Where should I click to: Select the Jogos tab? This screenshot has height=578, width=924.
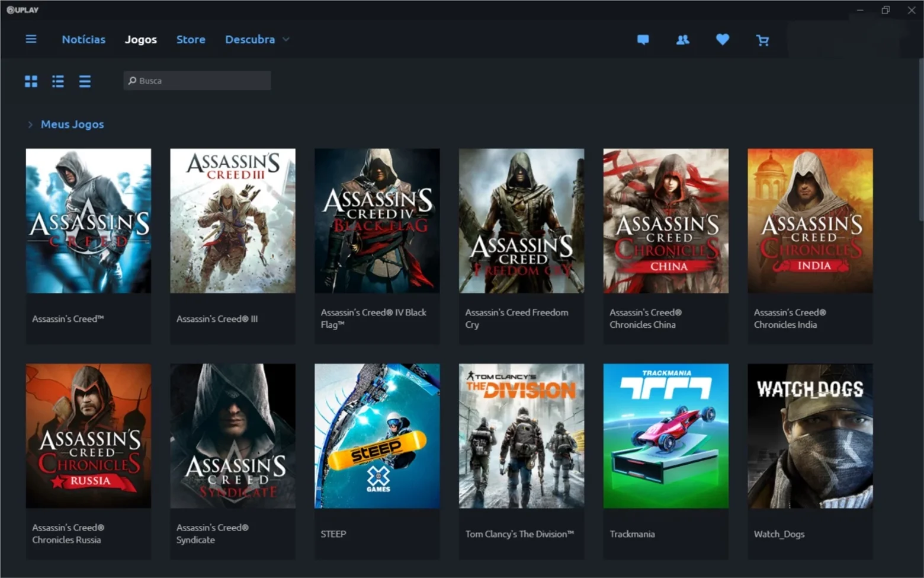point(141,39)
